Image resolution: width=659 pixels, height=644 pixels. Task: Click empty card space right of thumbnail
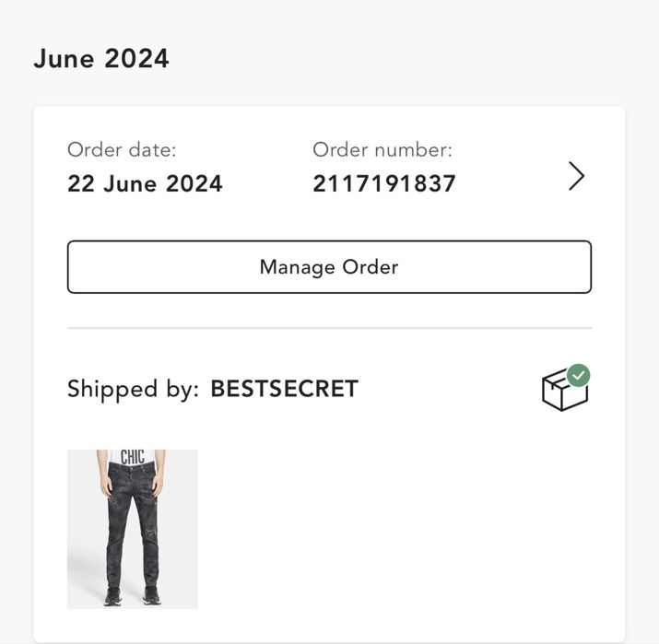click(x=406, y=529)
